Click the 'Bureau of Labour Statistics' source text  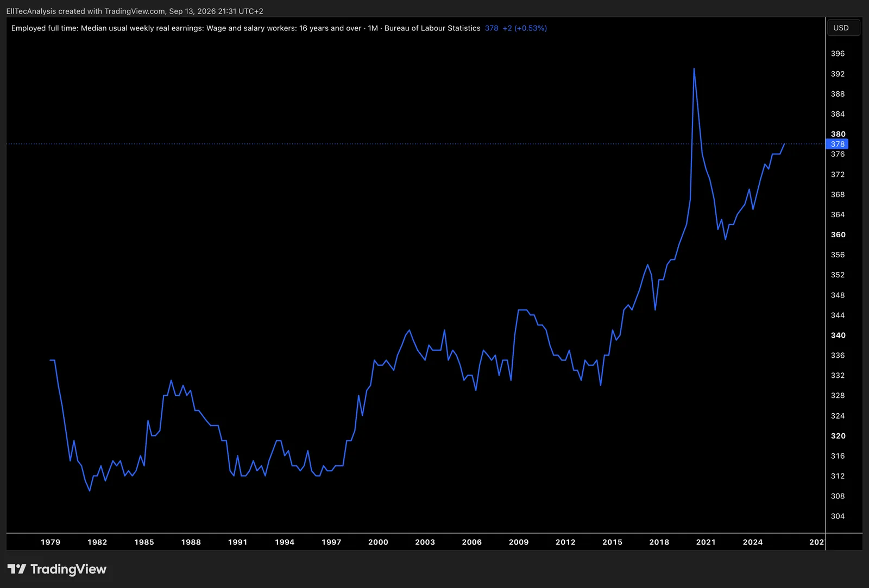tap(432, 28)
